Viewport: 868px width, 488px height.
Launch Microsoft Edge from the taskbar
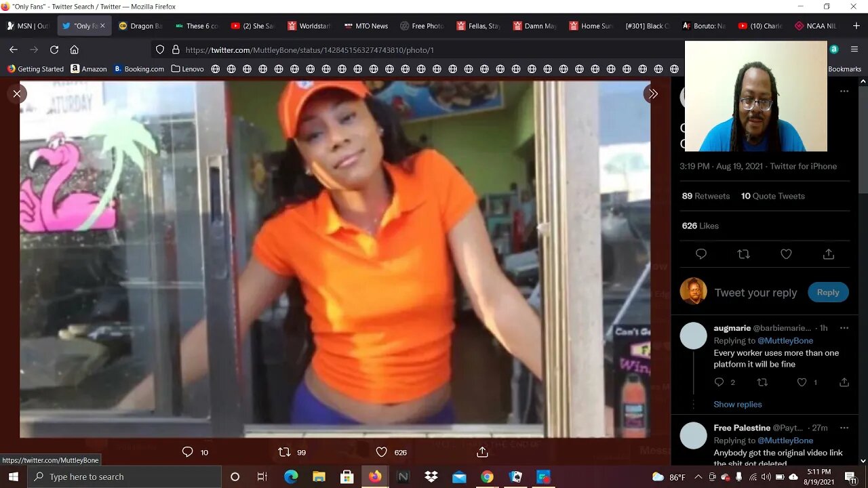point(291,476)
